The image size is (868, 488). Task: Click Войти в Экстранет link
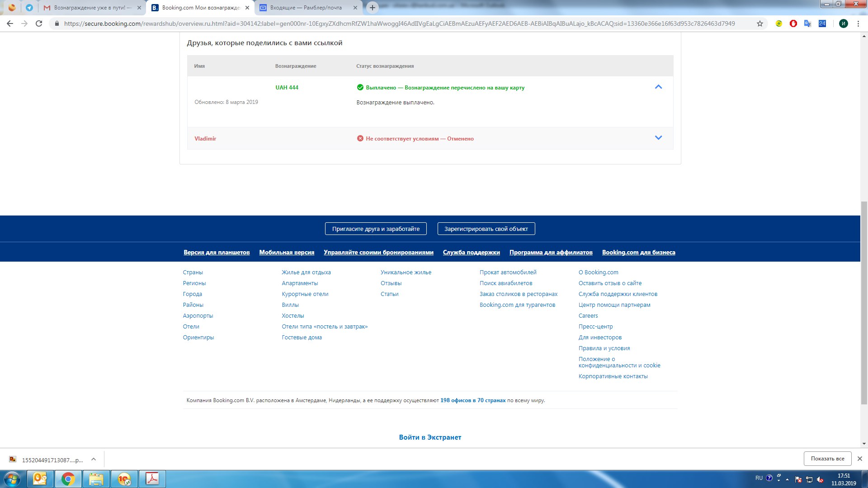pos(430,437)
